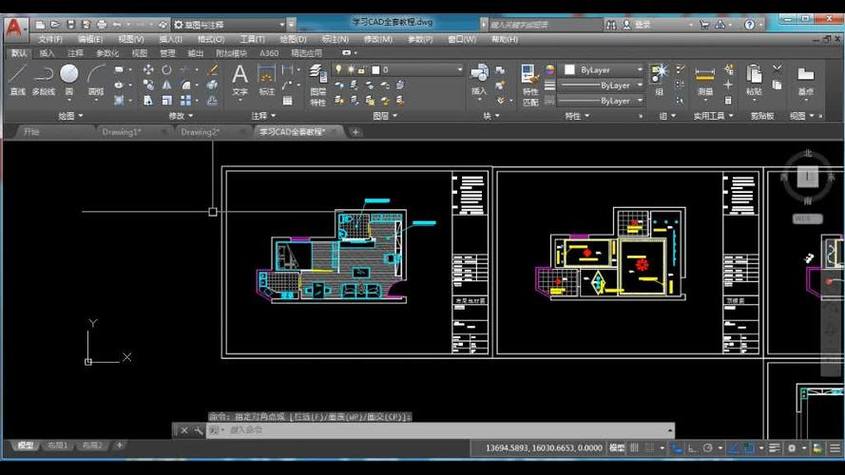
Task: Click the Paste (粘贴) clipboard icon
Action: point(753,80)
